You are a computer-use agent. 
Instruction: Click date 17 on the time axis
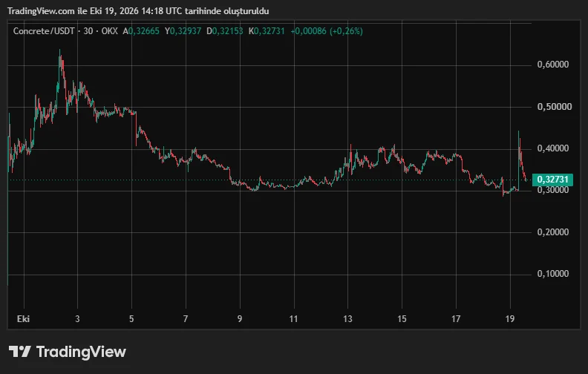(x=456, y=319)
